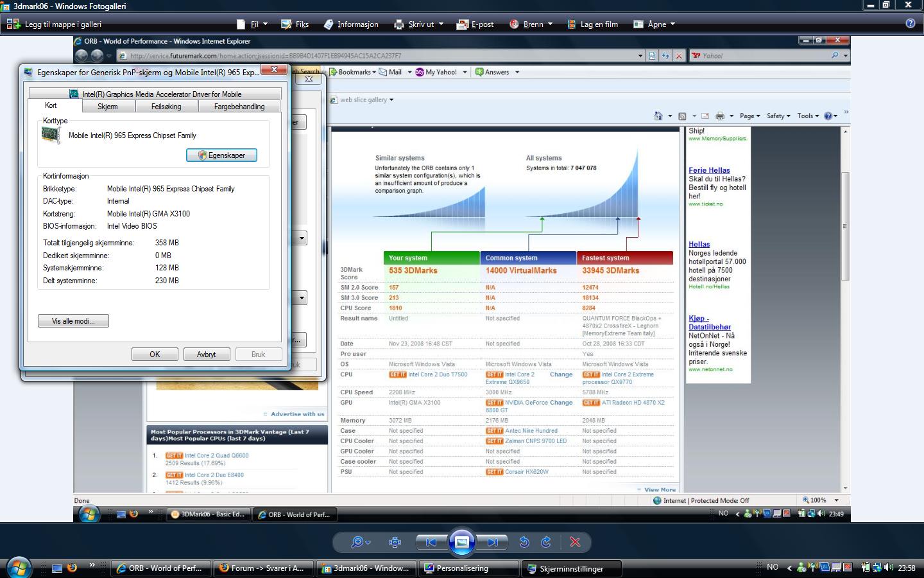Switch to the Skjerminnstillinger taskbar window
Viewport: 924px width, 578px height.
coord(572,568)
